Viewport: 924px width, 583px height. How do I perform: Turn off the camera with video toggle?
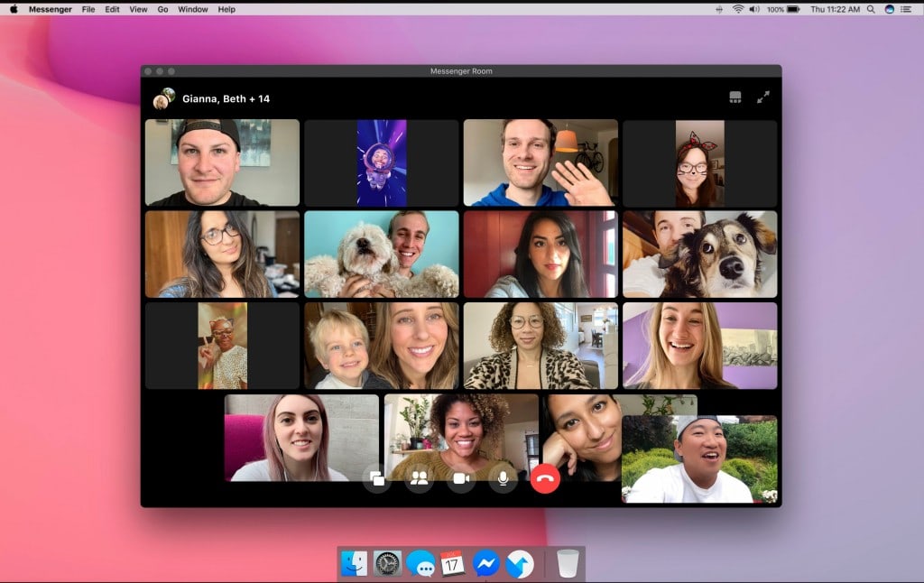point(461,478)
